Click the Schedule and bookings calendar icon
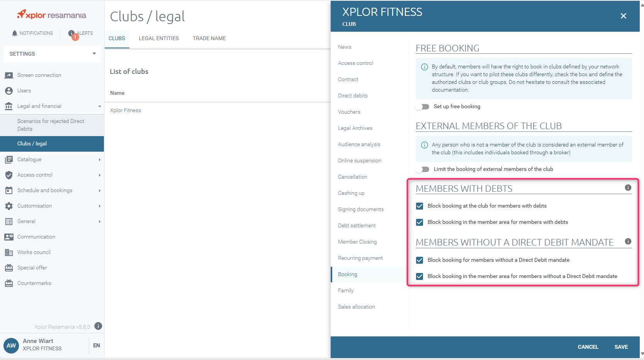Viewport: 644px width, 360px height. 9,190
